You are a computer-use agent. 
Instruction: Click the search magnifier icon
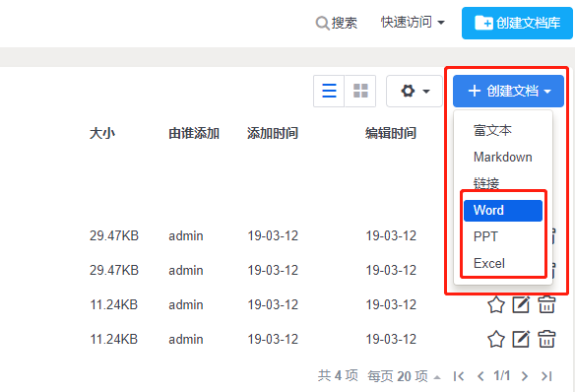pos(322,23)
